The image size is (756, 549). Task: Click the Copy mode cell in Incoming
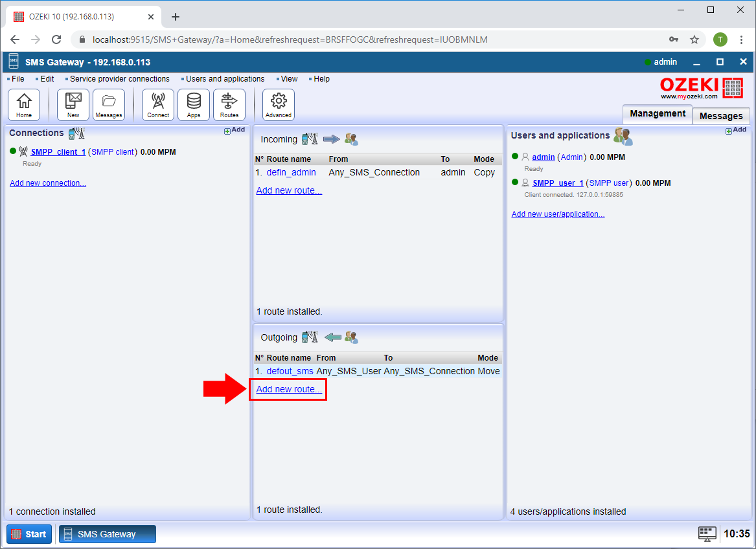484,173
